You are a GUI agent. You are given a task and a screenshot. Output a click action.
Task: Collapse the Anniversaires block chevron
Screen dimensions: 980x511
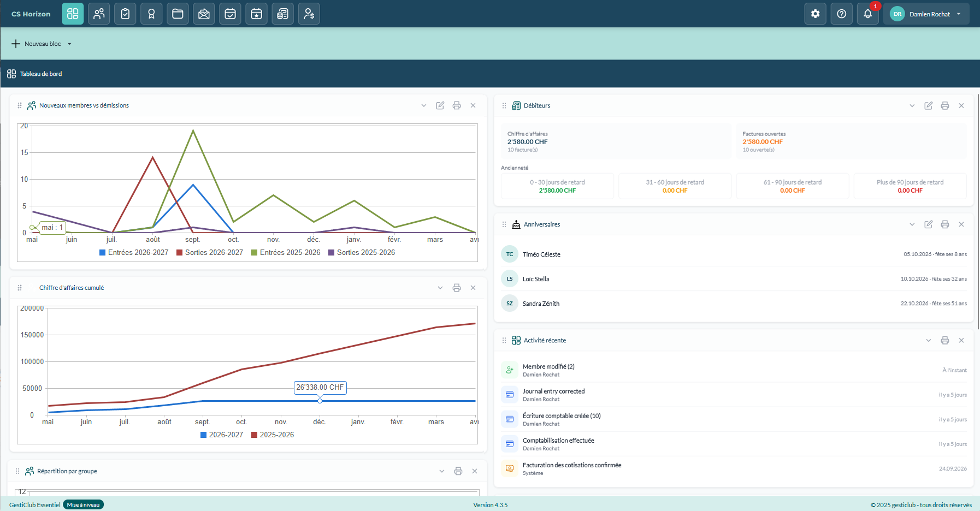pyautogui.click(x=912, y=224)
